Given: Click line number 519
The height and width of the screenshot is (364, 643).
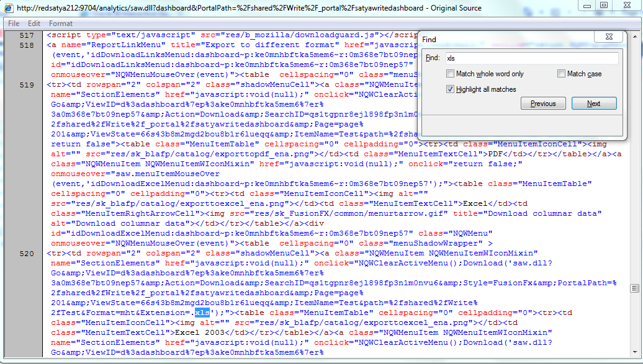Looking at the screenshot, I should [27, 85].
